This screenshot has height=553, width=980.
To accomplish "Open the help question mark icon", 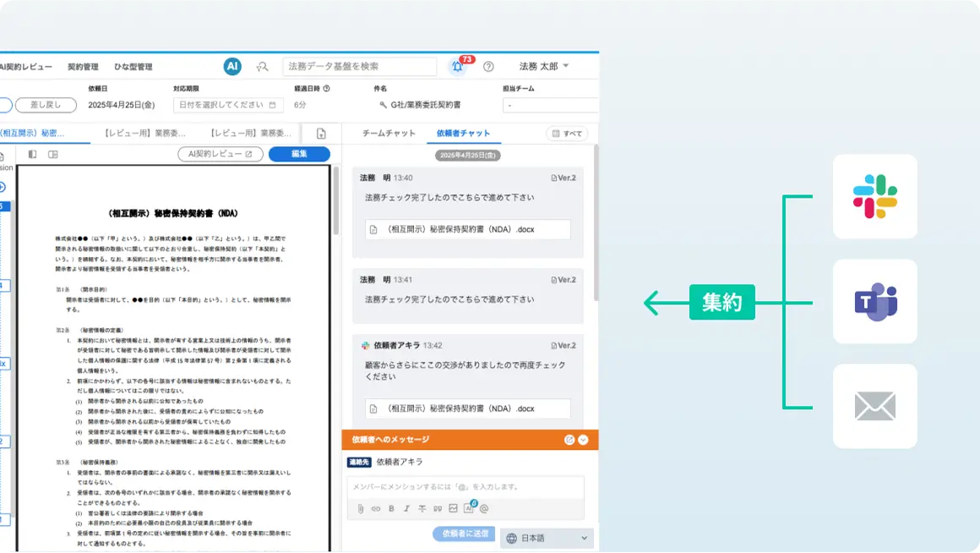I will (x=489, y=66).
